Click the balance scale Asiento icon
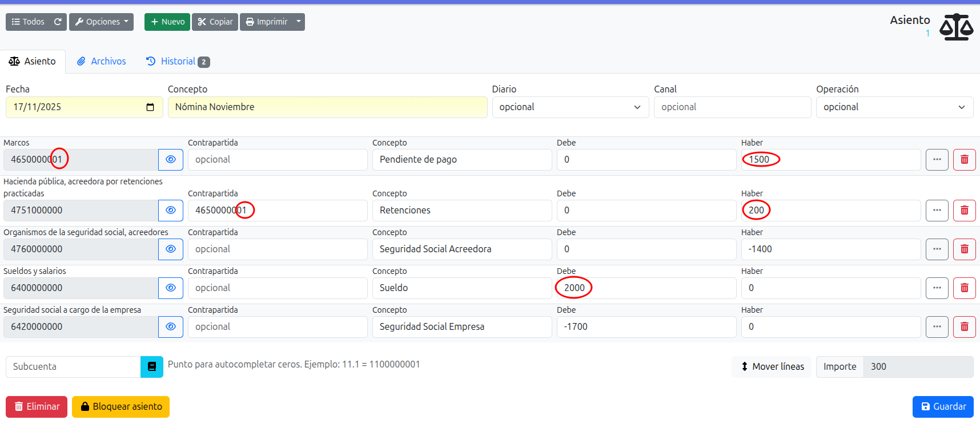This screenshot has width=980, height=428. tap(956, 27)
